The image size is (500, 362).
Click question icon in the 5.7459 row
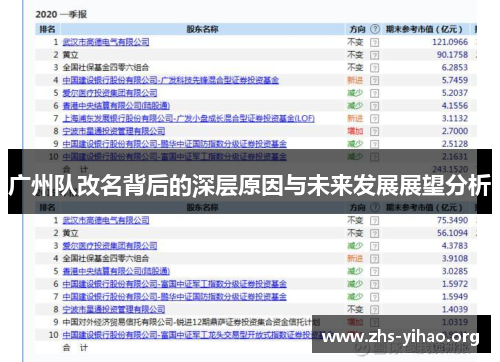375,81
